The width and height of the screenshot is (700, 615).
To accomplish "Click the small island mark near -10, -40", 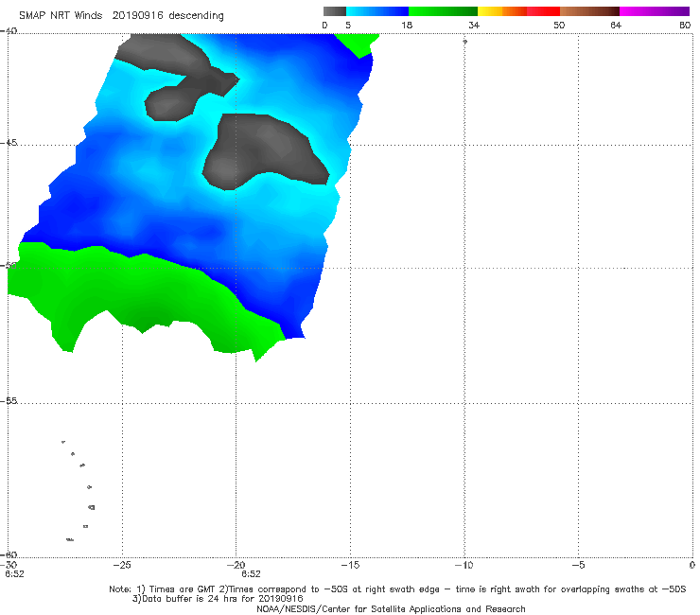I will coord(464,42).
